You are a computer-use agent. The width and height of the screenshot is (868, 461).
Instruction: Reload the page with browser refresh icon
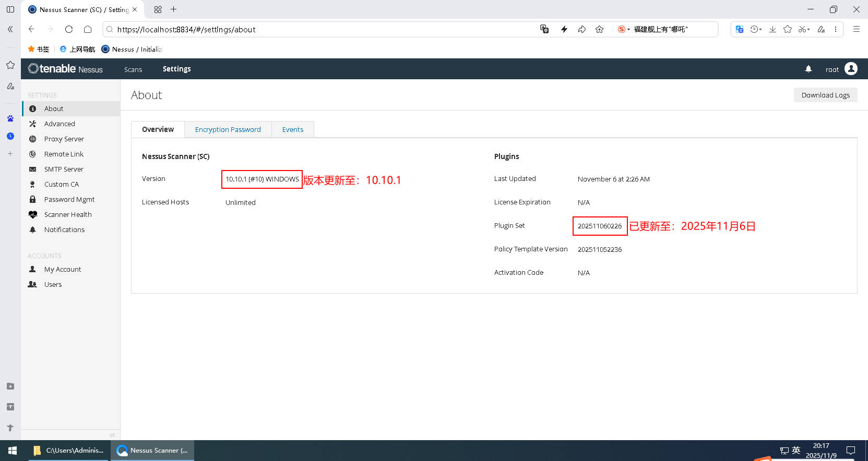coord(68,29)
